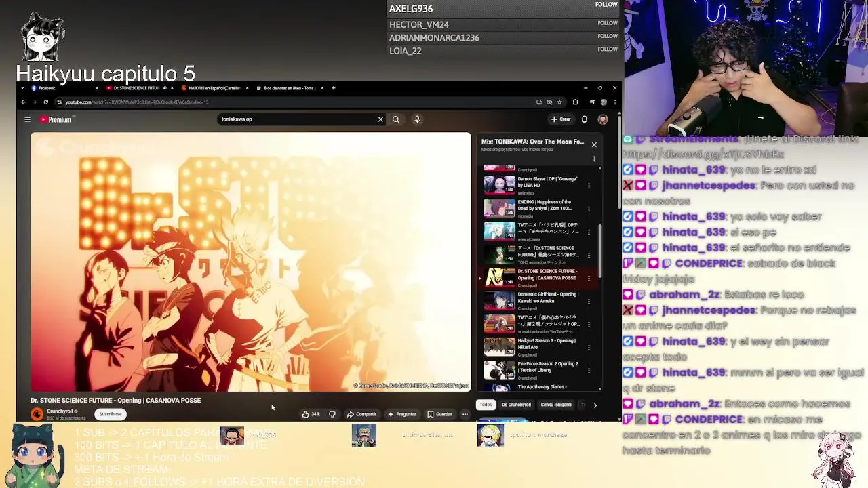Image resolution: width=868 pixels, height=488 pixels.
Task: Click the playlist panel scrollbar
Action: click(600, 250)
